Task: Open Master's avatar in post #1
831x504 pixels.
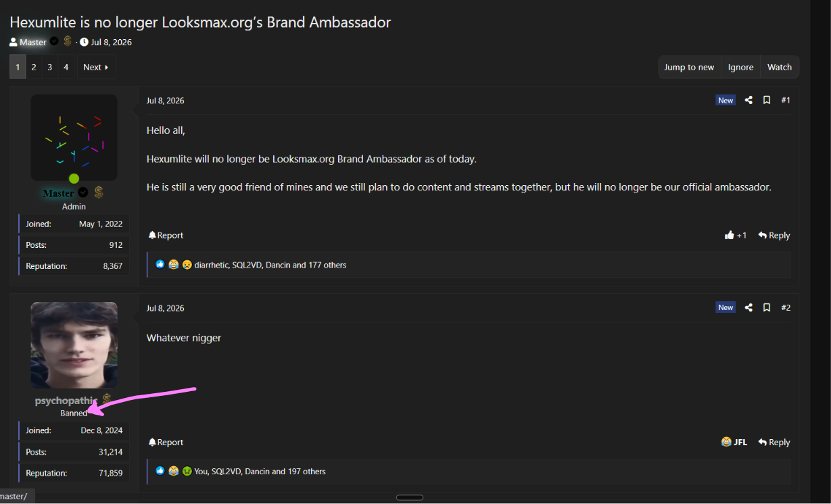Action: point(74,138)
